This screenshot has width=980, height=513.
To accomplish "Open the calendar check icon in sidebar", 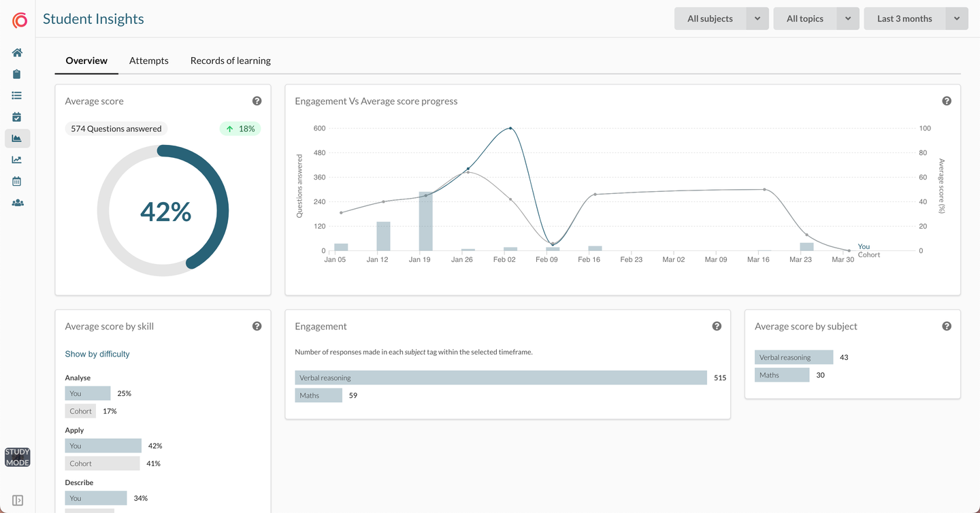I will click(x=17, y=117).
